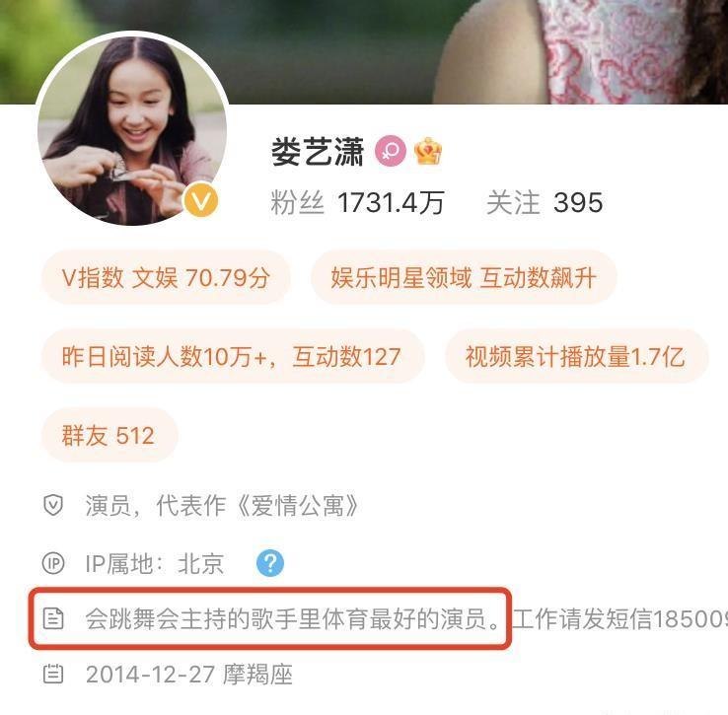Click the blue question mark help icon
The height and width of the screenshot is (715, 728).
pyautogui.click(x=270, y=563)
